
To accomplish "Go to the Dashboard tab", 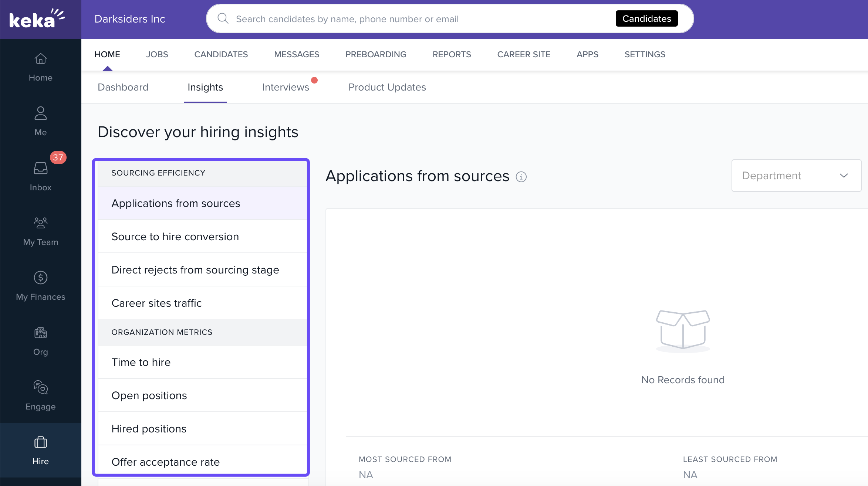I will (x=123, y=87).
